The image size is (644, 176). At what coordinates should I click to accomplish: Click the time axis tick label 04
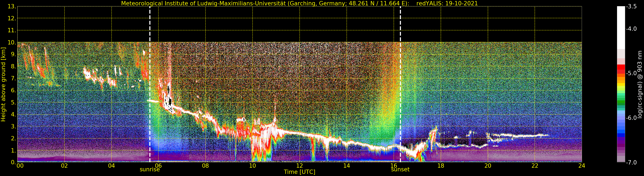111,166
